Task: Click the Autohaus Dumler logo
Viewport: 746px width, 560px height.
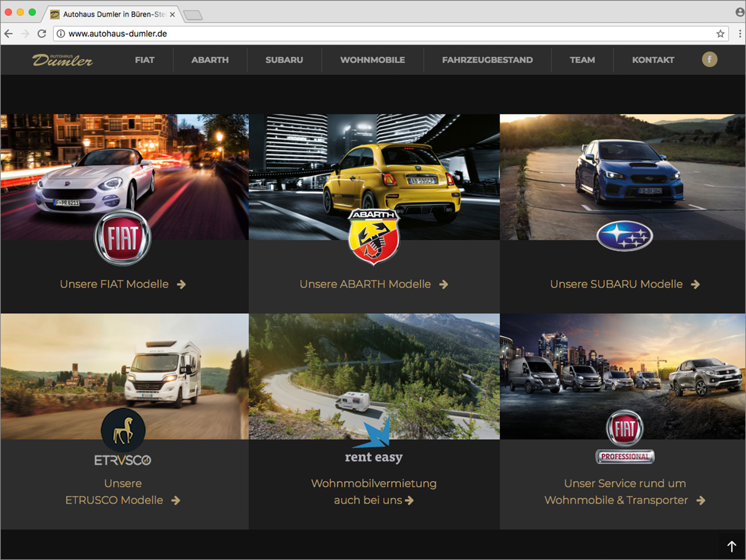Action: click(62, 60)
